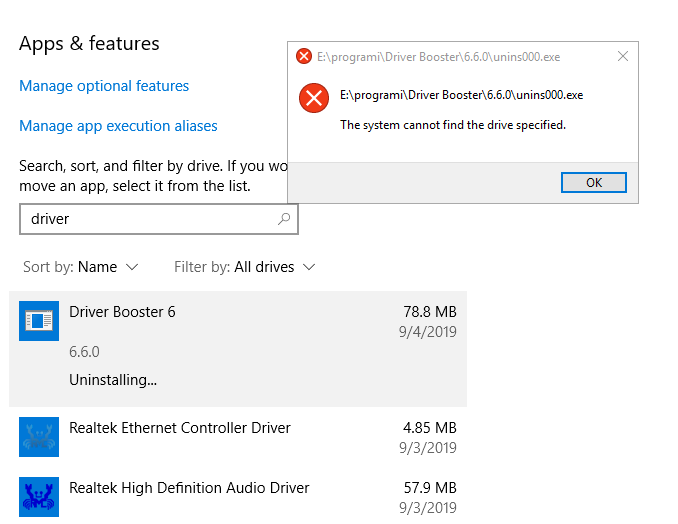Image resolution: width=678 pixels, height=524 pixels.
Task: Click the "cannot find the drive specified" message
Action: click(x=453, y=125)
